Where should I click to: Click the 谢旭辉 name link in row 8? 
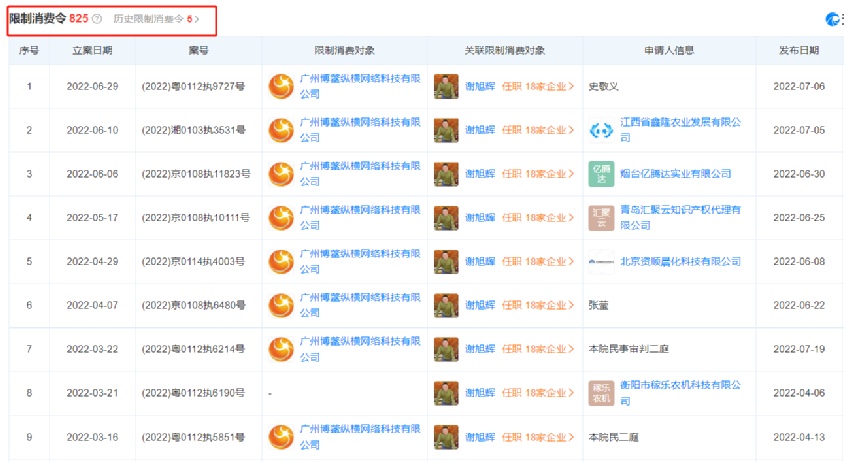click(480, 393)
